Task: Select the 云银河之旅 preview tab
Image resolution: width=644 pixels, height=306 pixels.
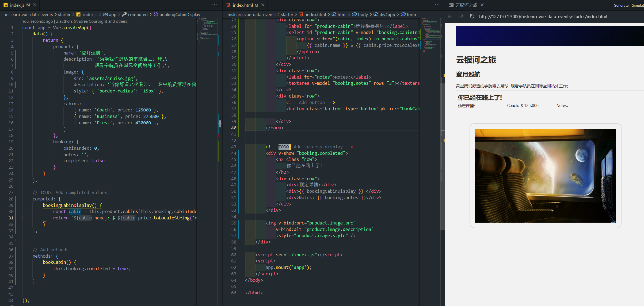Action: pyautogui.click(x=466, y=5)
